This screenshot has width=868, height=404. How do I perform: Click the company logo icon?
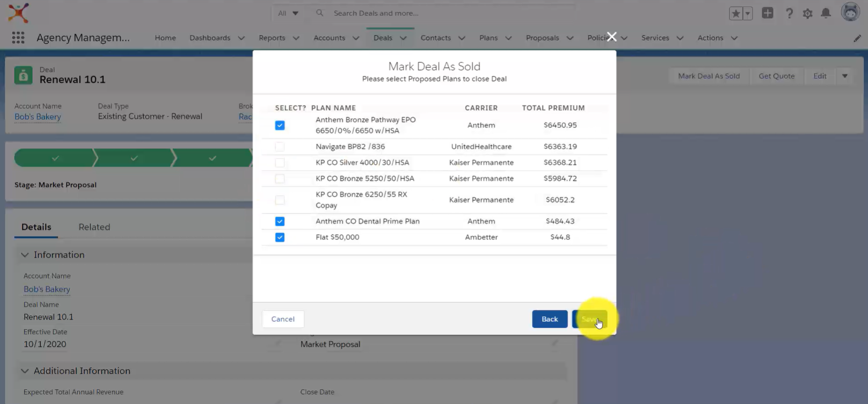point(18,13)
